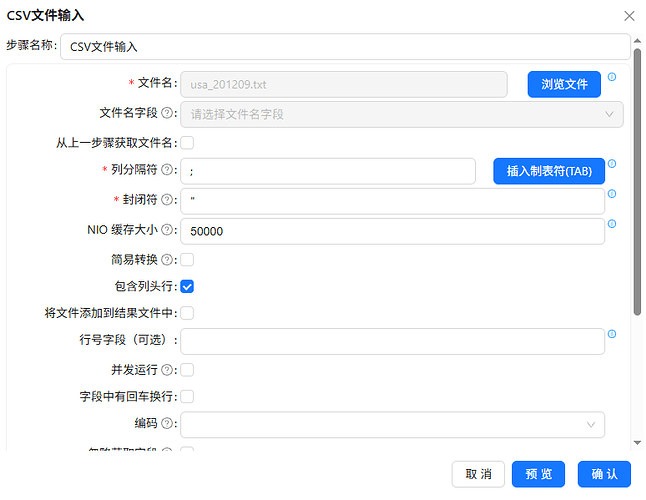This screenshot has width=646, height=500.
Task: Click help icon next to NIO 缓存大小
Action: 167,229
